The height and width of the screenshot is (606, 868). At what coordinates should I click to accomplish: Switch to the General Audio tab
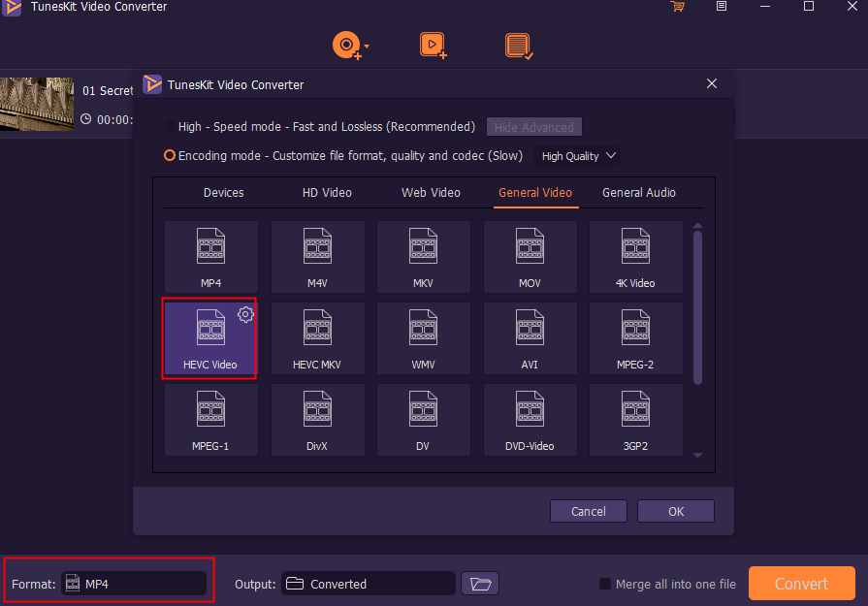click(639, 193)
